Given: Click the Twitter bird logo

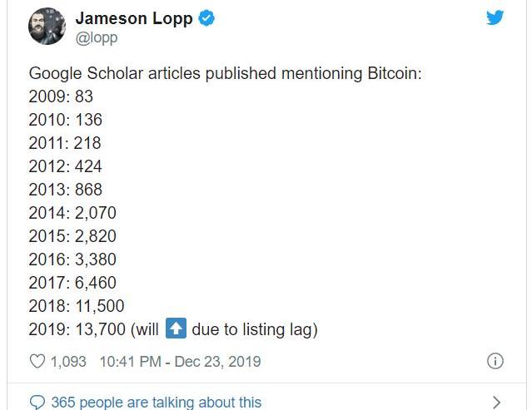Looking at the screenshot, I should [495, 17].
